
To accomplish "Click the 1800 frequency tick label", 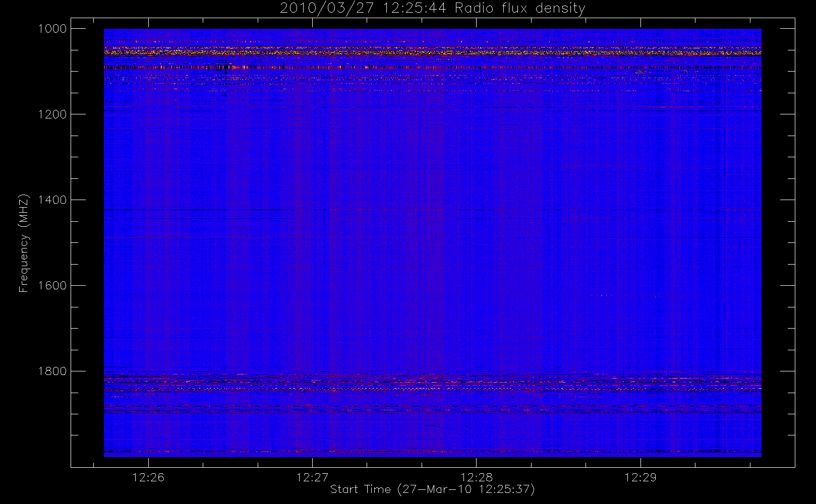I will (x=52, y=371).
